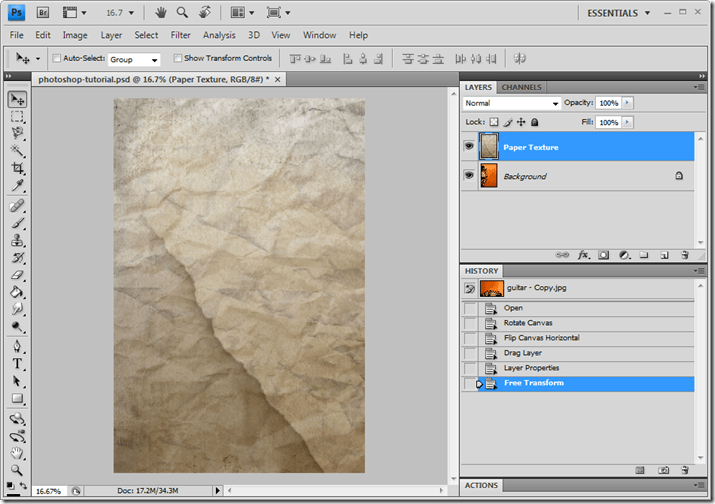Open the Fill slider arrow
Viewport: 715px width, 504px height.
[x=627, y=122]
